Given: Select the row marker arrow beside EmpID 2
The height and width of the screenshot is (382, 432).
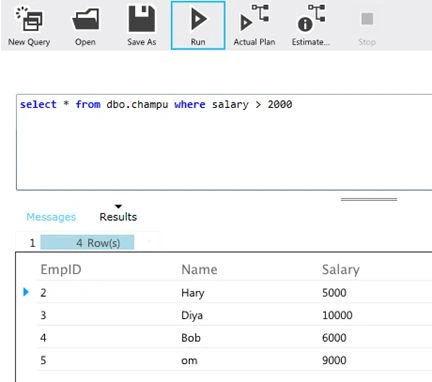Looking at the screenshot, I should click(x=26, y=292).
